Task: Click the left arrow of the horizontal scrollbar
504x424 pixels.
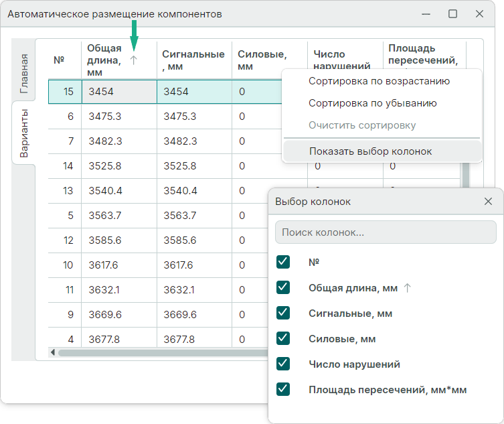Action: [52, 352]
